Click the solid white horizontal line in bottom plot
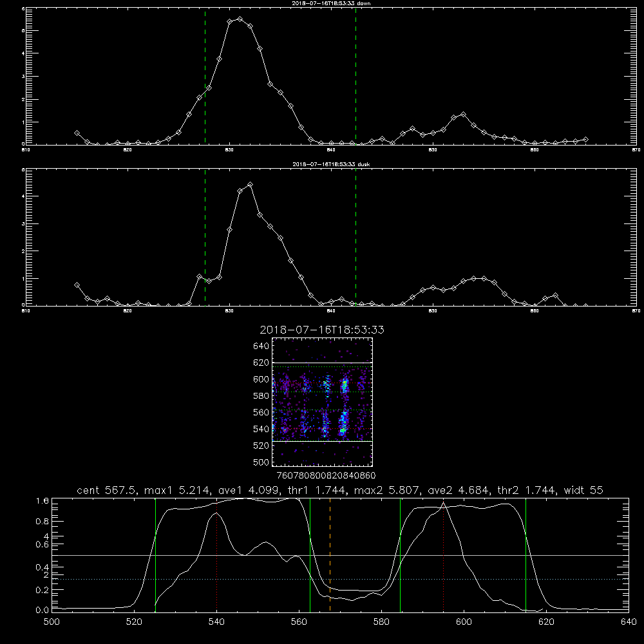Screen dimensions: 644x644 pyautogui.click(x=340, y=555)
